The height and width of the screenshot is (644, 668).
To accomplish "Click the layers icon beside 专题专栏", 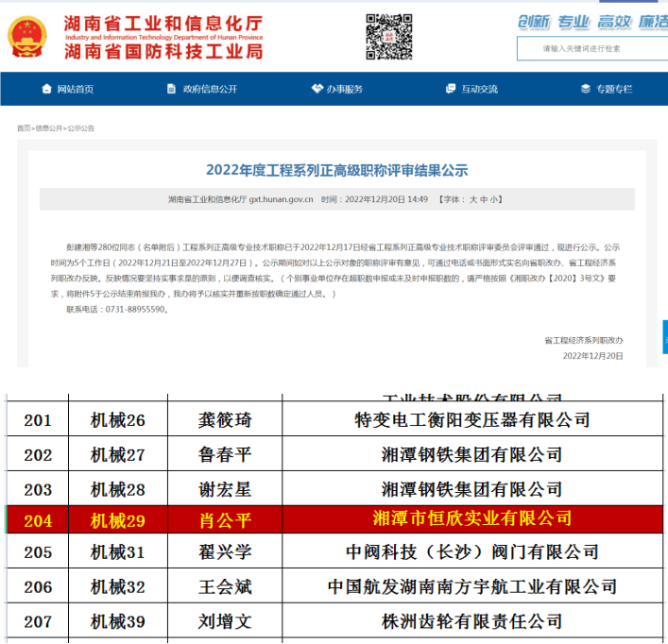I will [585, 90].
